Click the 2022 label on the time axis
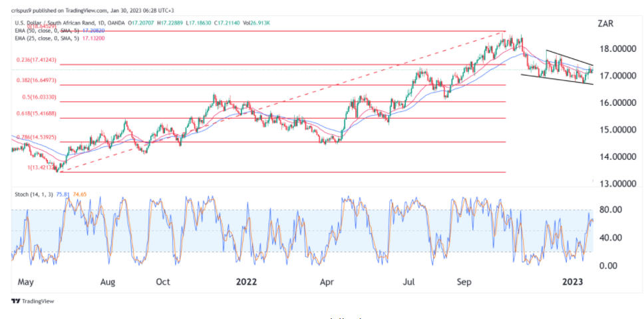This screenshot has height=319, width=644. click(x=245, y=282)
